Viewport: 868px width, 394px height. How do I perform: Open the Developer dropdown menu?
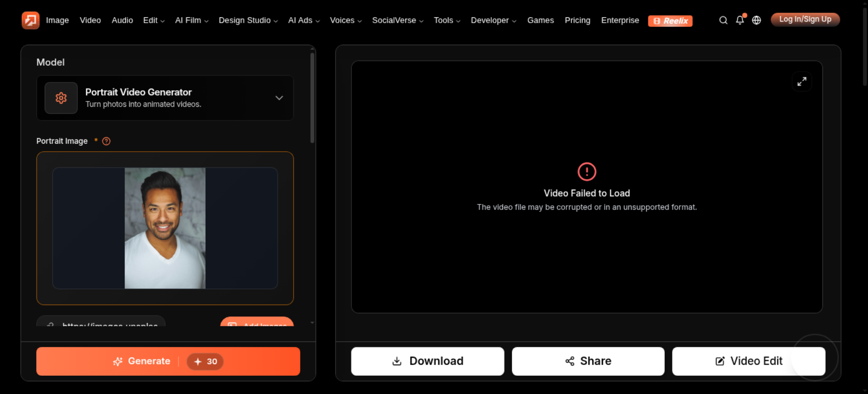point(493,20)
